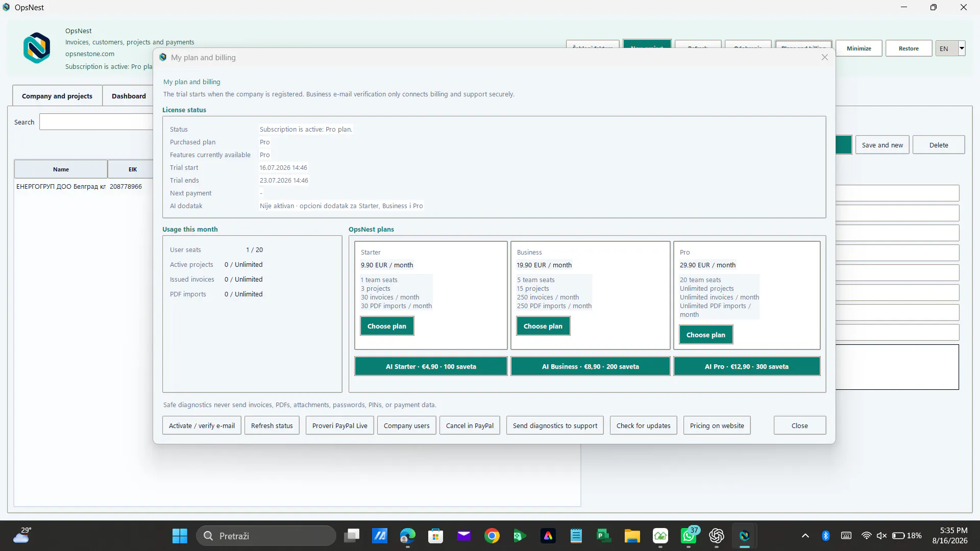
Task: Click Activate / verify e-mail button
Action: (x=202, y=425)
